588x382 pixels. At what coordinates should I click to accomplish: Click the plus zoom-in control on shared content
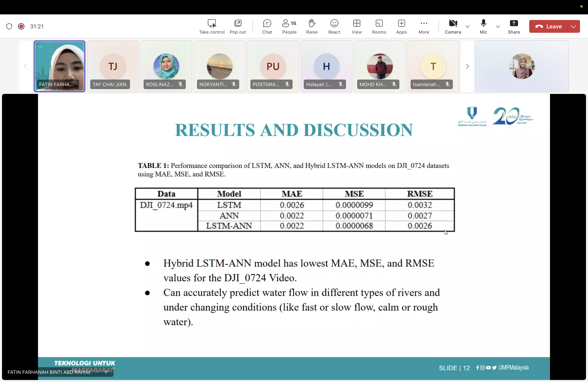(x=106, y=372)
